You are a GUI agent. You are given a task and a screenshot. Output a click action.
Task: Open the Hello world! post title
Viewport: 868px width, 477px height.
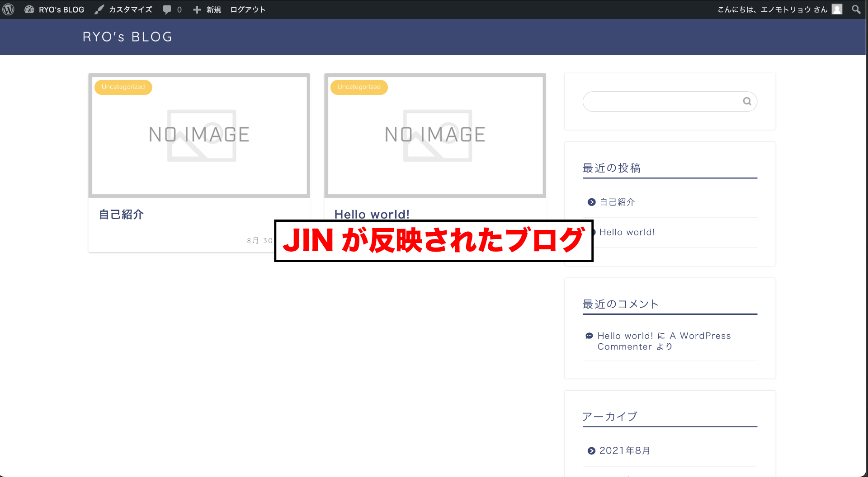click(372, 214)
